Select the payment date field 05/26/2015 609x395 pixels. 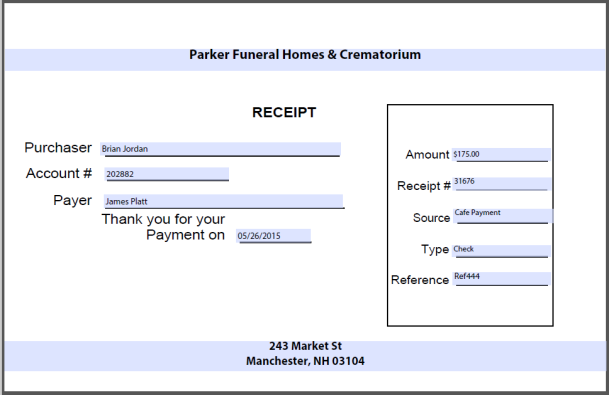[x=273, y=236]
